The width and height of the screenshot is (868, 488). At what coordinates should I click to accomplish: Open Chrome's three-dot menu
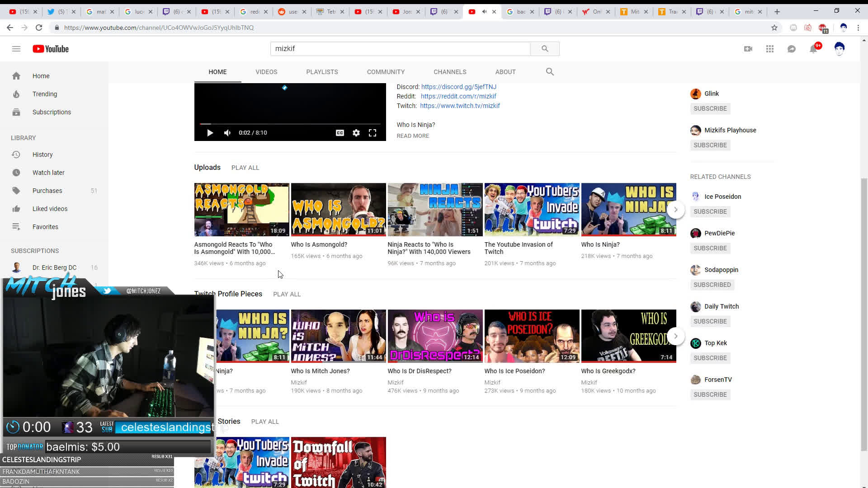pyautogui.click(x=858, y=28)
